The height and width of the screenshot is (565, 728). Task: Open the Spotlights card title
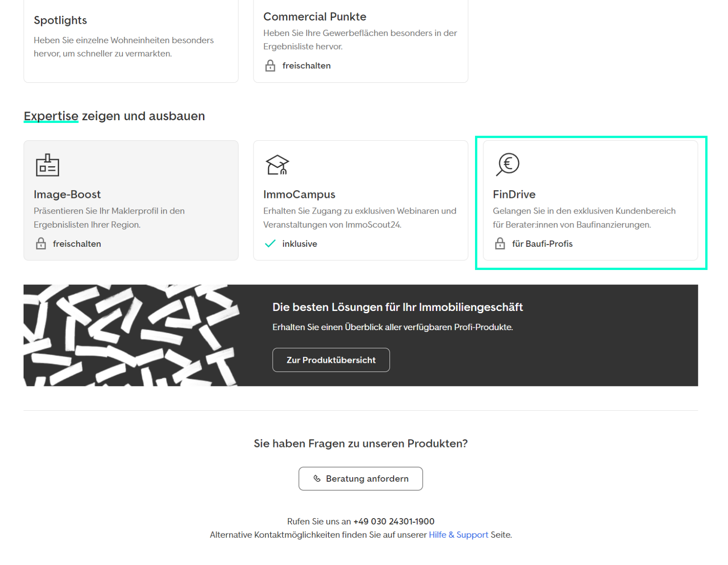point(60,20)
